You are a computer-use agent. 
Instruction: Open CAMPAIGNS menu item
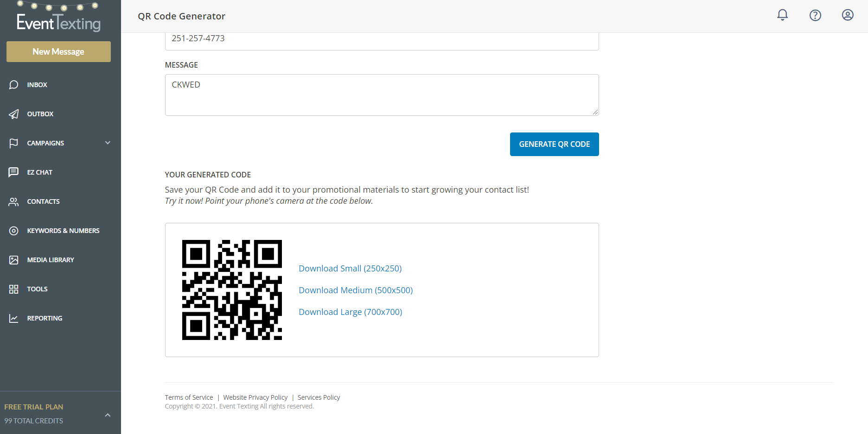click(45, 143)
